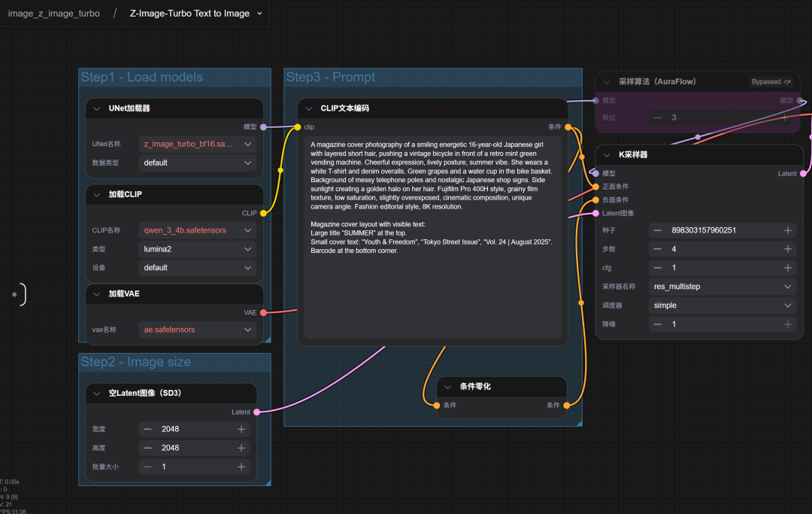The height and width of the screenshot is (514, 812).
Task: Click the Step1 - Load models group title
Action: pos(141,77)
